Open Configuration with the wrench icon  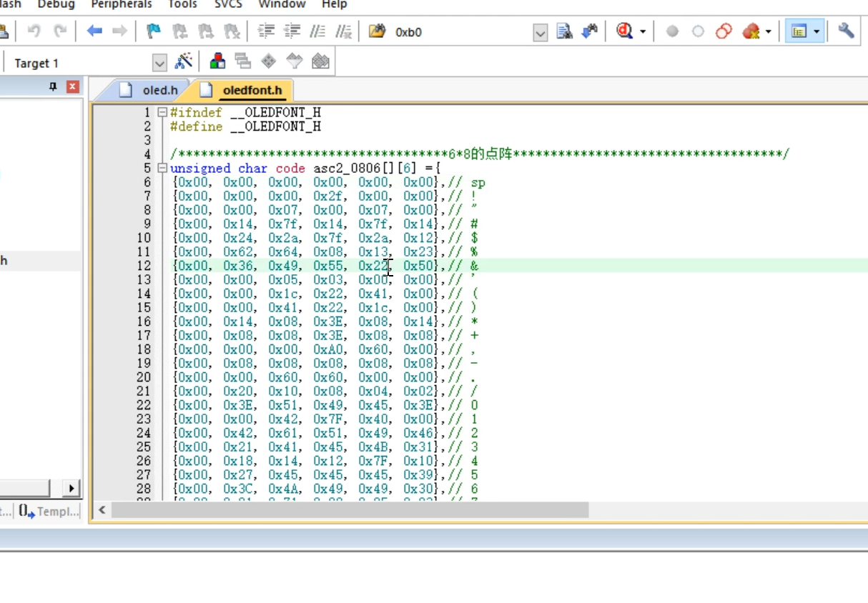[847, 31]
